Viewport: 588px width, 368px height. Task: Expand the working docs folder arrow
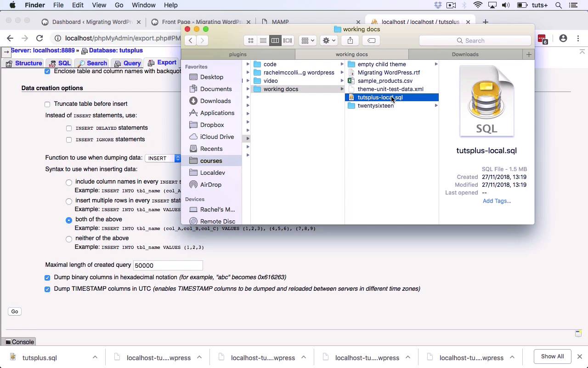point(342,89)
